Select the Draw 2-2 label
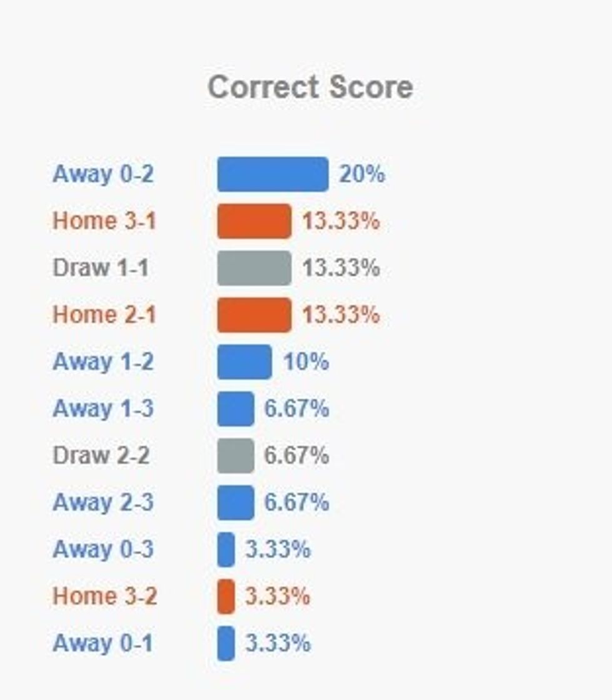Screen dimensions: 612x700 point(101,456)
